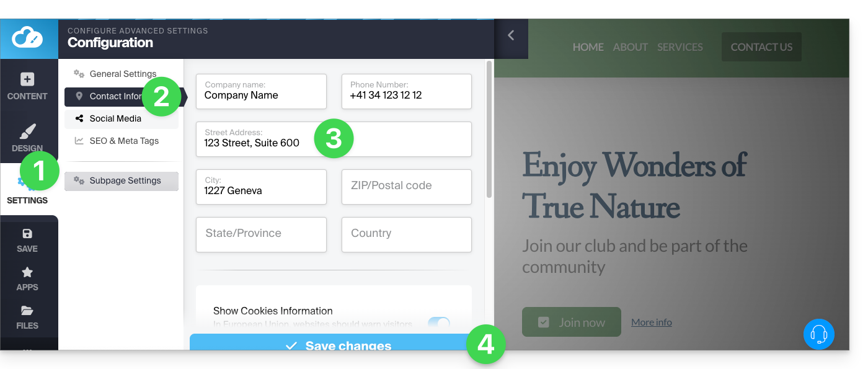Toggle Show Cookies Information switch
This screenshot has height=369, width=868.
(x=438, y=322)
